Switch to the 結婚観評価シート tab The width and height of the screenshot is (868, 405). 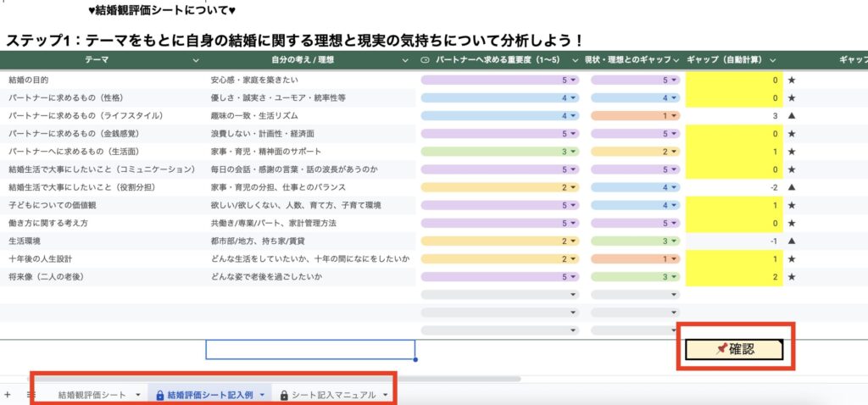92,395
